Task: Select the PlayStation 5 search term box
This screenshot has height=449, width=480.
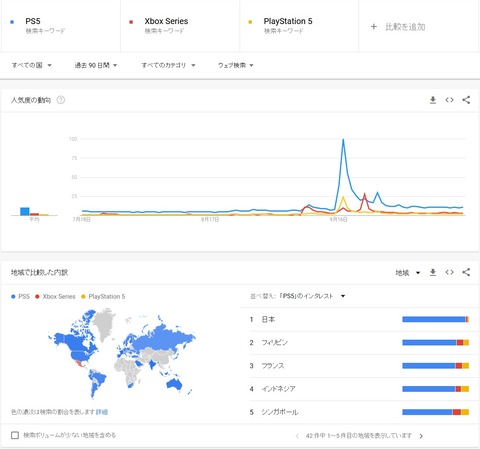Action: pos(299,26)
